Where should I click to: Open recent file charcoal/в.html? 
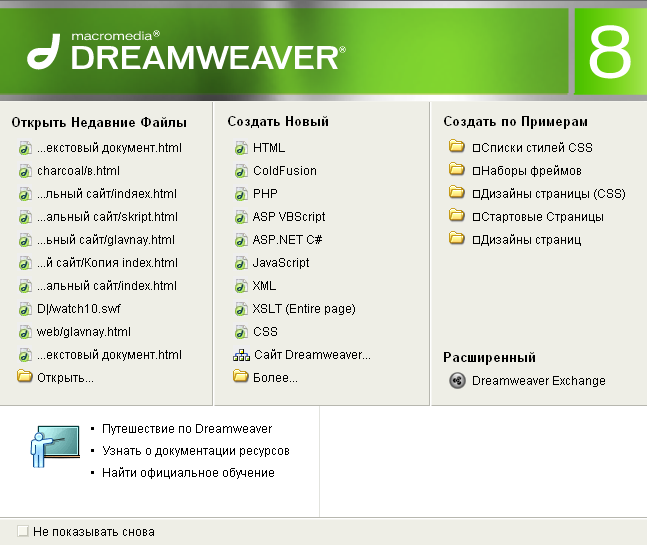[x=78, y=171]
